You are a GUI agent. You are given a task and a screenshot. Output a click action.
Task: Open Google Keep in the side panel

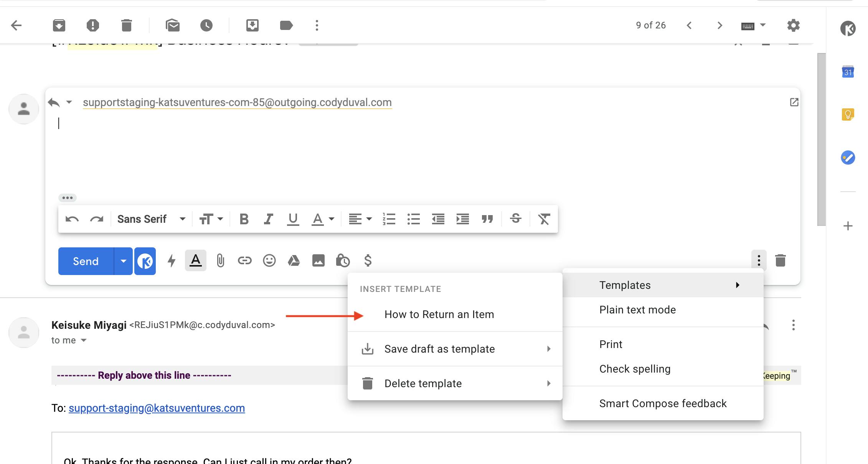coord(848,114)
